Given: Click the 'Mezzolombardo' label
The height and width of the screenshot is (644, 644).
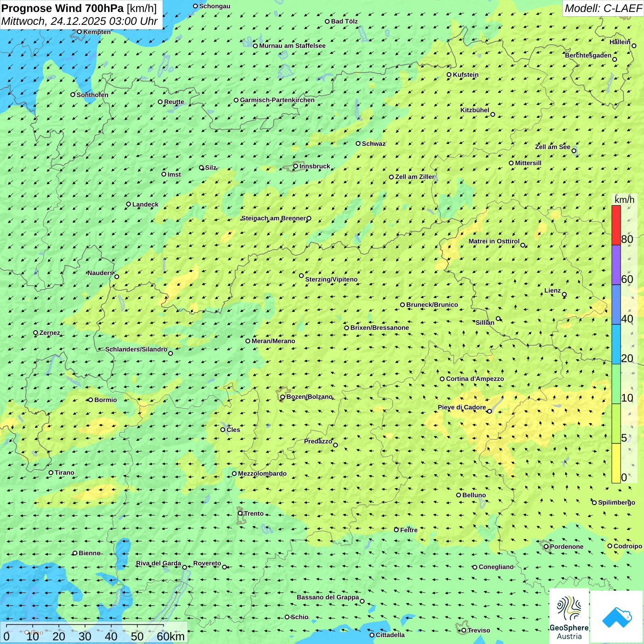Looking at the screenshot, I should coord(262,473).
